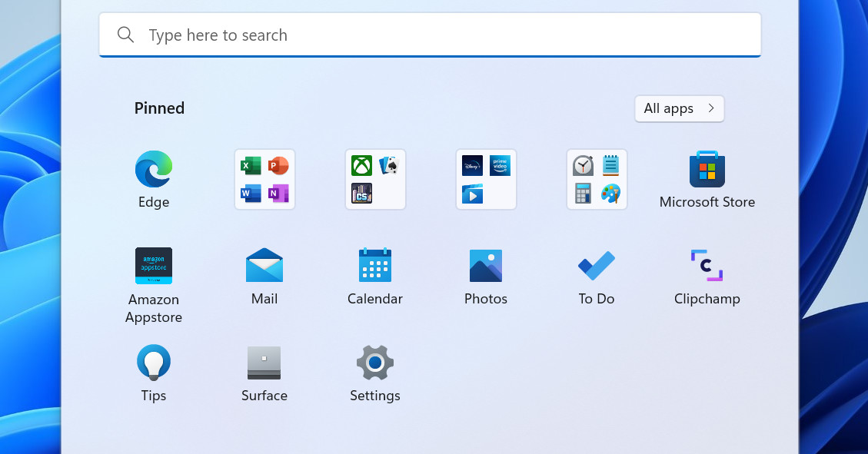Click the Amazon Appstore label text
The width and height of the screenshot is (868, 454).
[153, 309]
